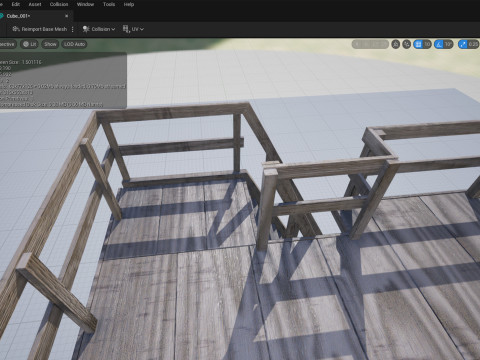Open the Asset menu
Viewport: 480px width, 360px height.
click(x=35, y=4)
